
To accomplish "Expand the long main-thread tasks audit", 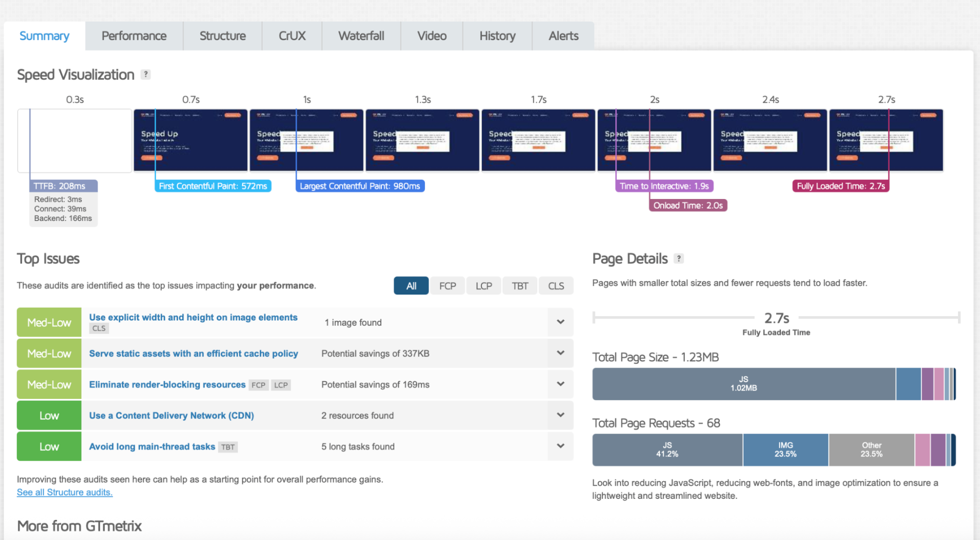I will [560, 446].
